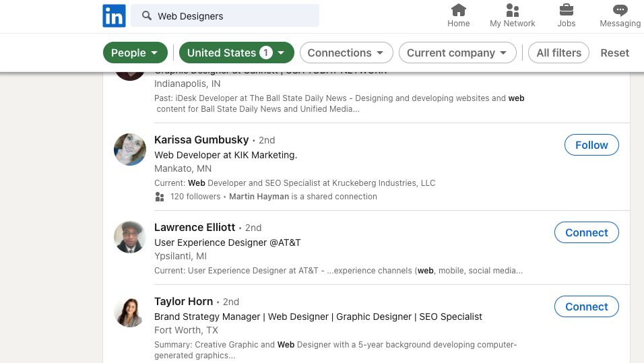Go to the Jobs briefcase icon

pos(566,10)
